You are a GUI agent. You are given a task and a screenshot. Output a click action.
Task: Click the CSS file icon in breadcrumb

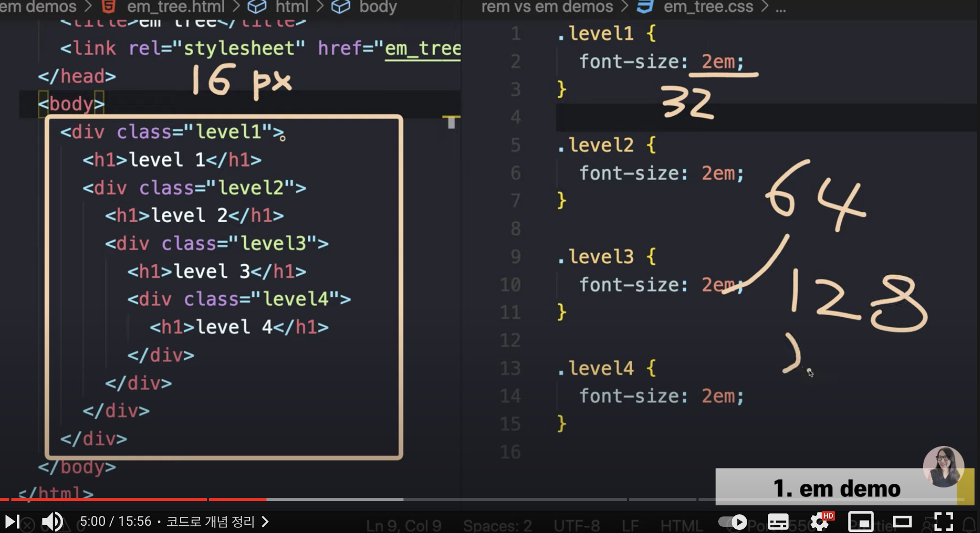pyautogui.click(x=645, y=7)
